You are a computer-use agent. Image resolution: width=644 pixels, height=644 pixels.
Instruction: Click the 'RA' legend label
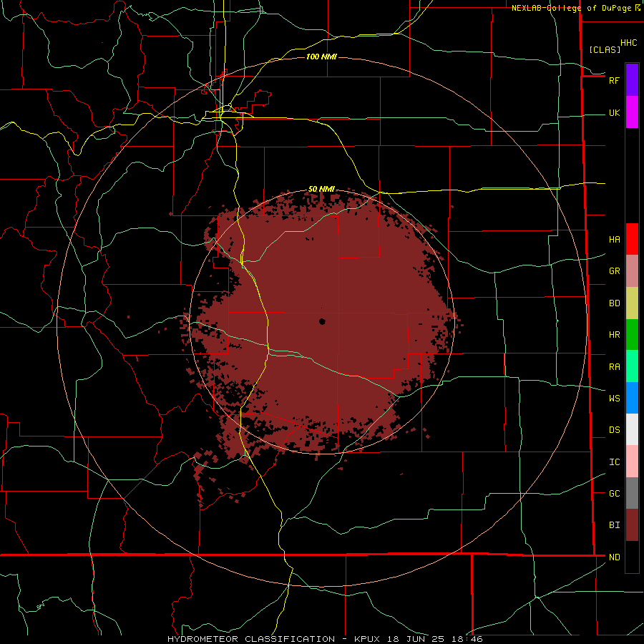coord(614,367)
